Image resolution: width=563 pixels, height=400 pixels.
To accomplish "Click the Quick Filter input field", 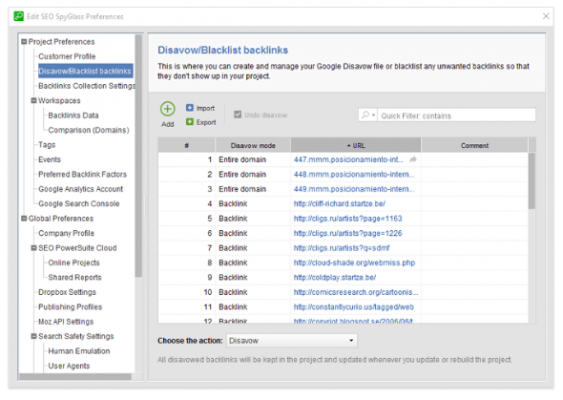I will click(x=456, y=115).
